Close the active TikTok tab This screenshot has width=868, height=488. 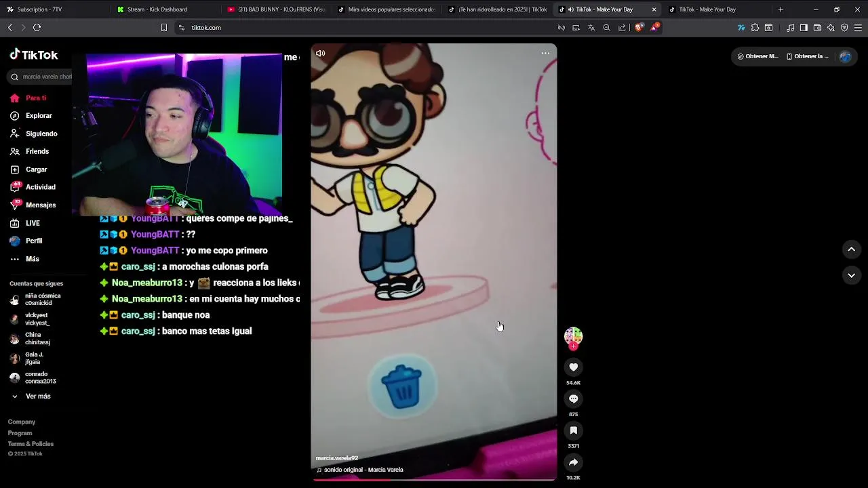tap(654, 9)
